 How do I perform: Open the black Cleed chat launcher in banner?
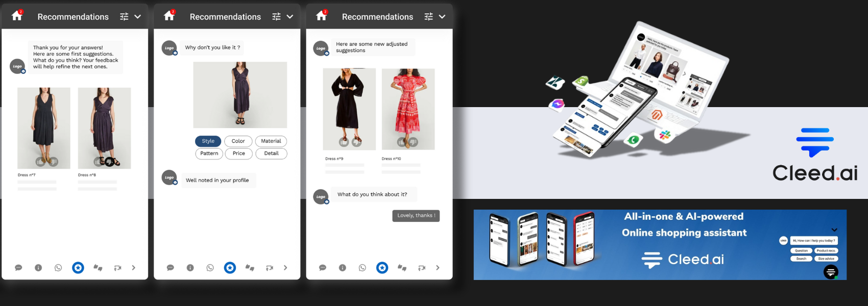point(831,272)
